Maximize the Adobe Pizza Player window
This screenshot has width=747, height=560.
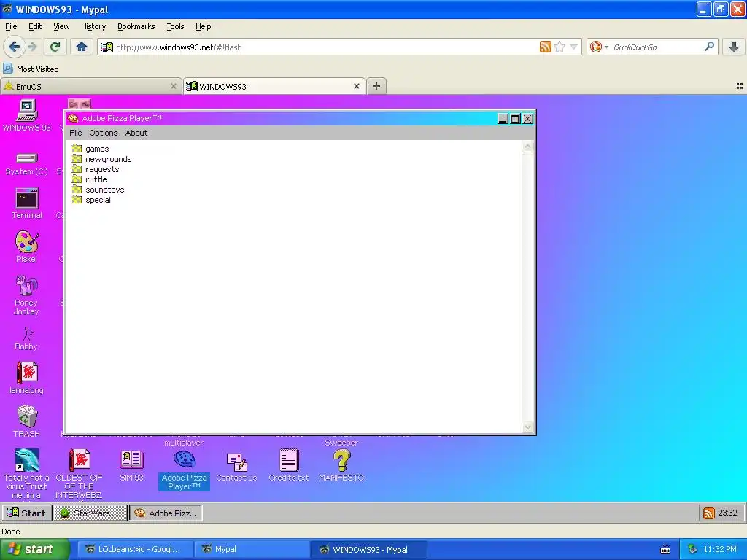point(515,119)
